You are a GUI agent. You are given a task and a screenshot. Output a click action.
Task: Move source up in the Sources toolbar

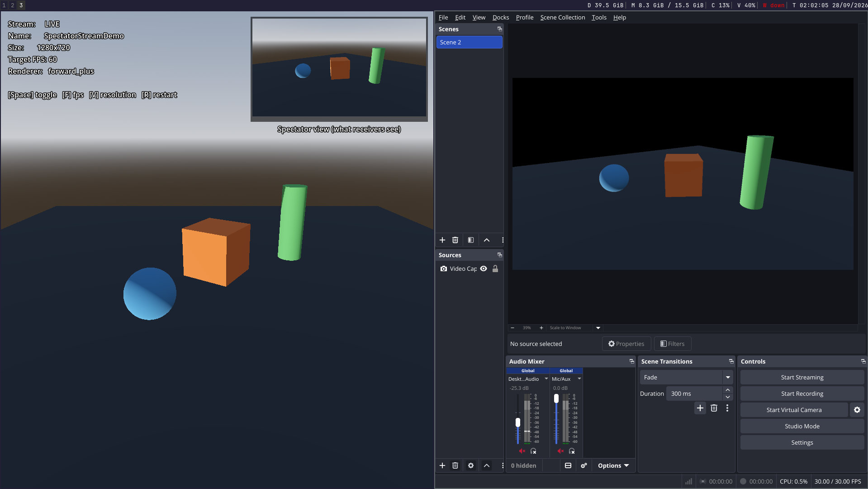click(487, 465)
